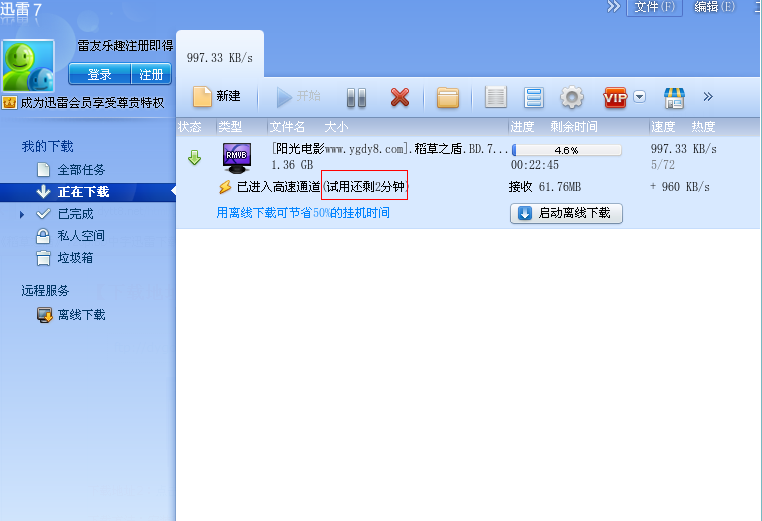Expand more toolbar items with chevron
The height and width of the screenshot is (521, 762).
pos(708,97)
